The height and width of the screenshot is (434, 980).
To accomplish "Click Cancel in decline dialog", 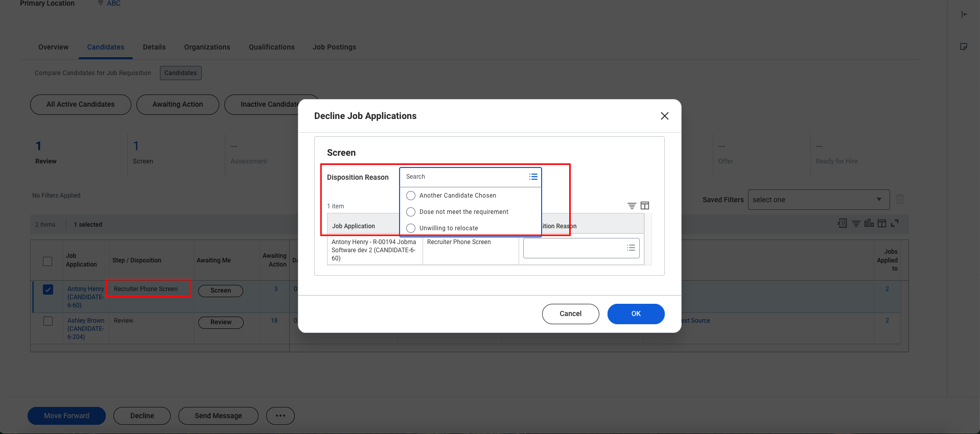I will [x=570, y=314].
